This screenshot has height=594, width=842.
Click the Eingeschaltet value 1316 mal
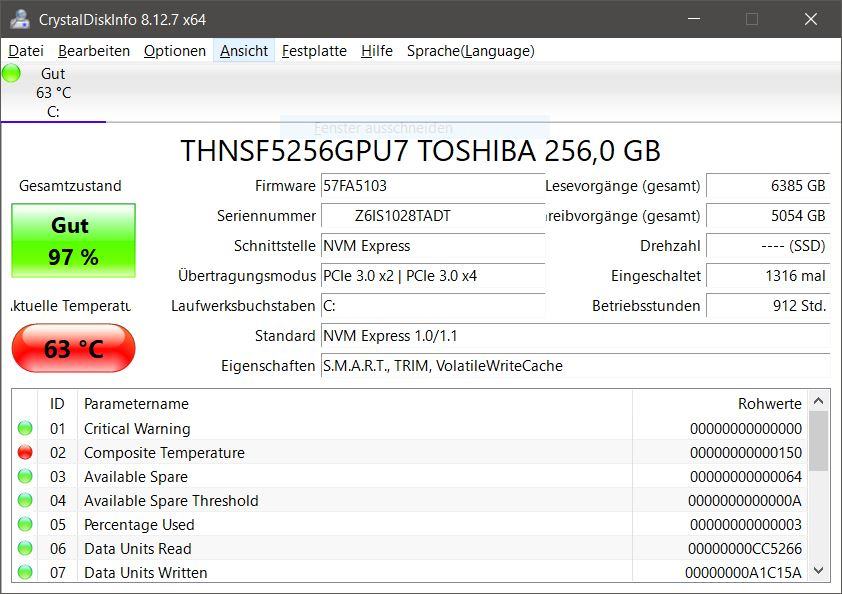point(768,276)
